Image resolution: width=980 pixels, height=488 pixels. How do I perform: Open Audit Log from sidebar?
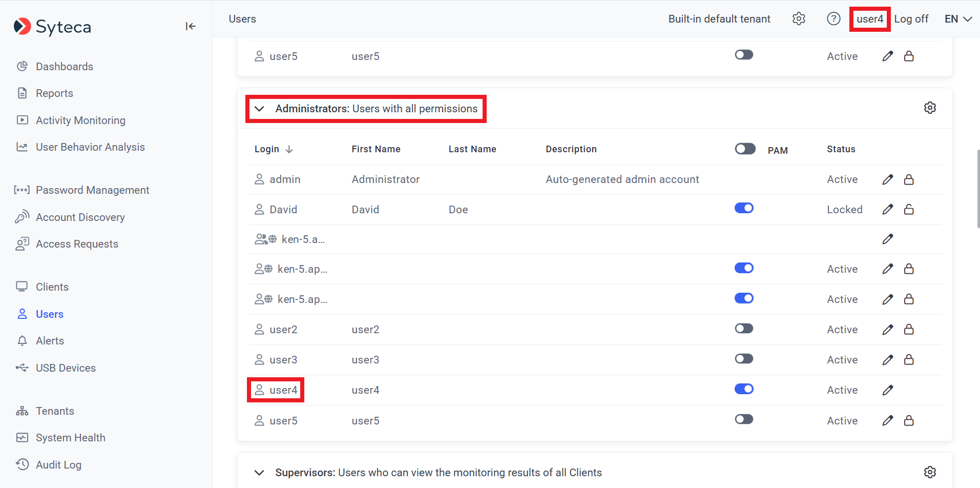point(58,465)
